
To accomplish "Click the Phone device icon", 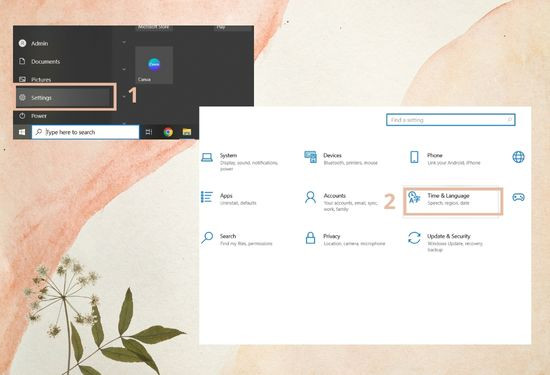I will coord(414,157).
